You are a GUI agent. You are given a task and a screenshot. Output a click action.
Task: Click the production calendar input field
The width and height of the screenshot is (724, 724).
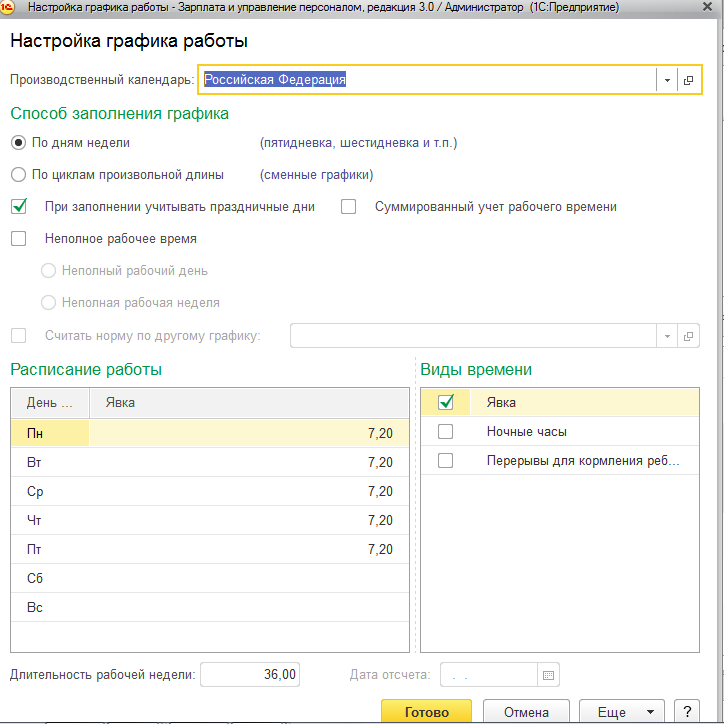coord(428,80)
